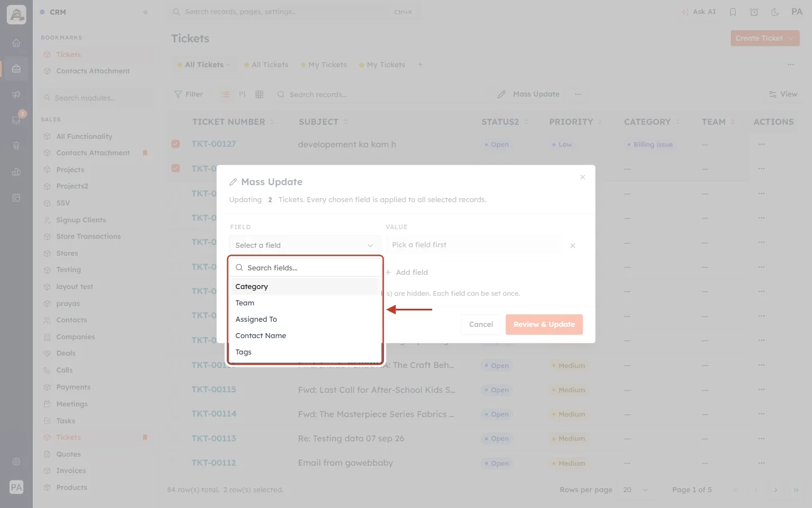Open the View settings button
812x508 pixels.
pyautogui.click(x=783, y=94)
